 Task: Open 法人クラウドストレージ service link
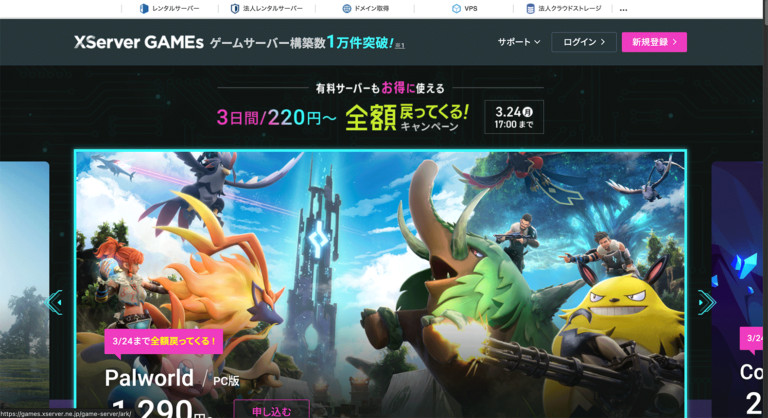(564, 8)
